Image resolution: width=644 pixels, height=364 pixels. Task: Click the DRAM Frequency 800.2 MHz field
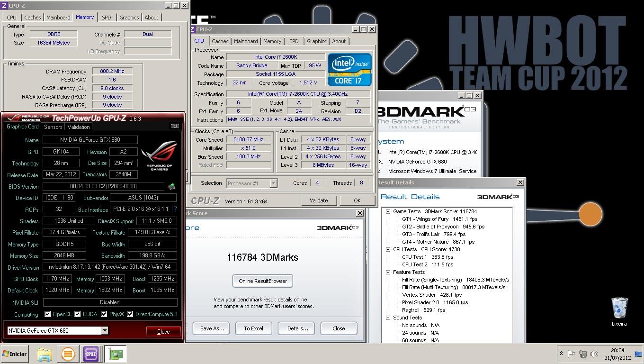pyautogui.click(x=112, y=72)
